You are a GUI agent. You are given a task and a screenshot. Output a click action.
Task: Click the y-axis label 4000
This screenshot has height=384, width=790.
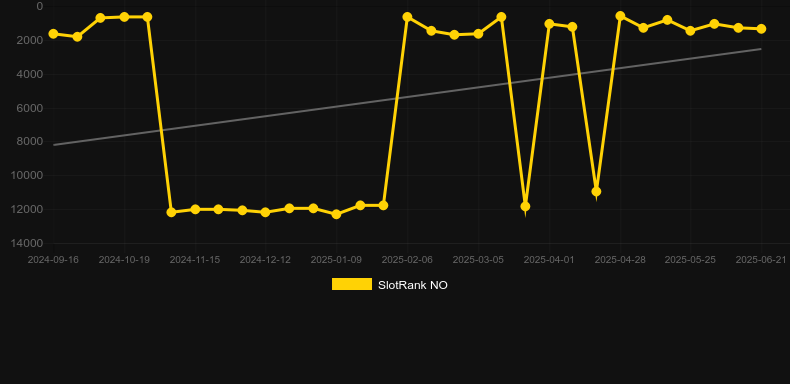[30, 74]
